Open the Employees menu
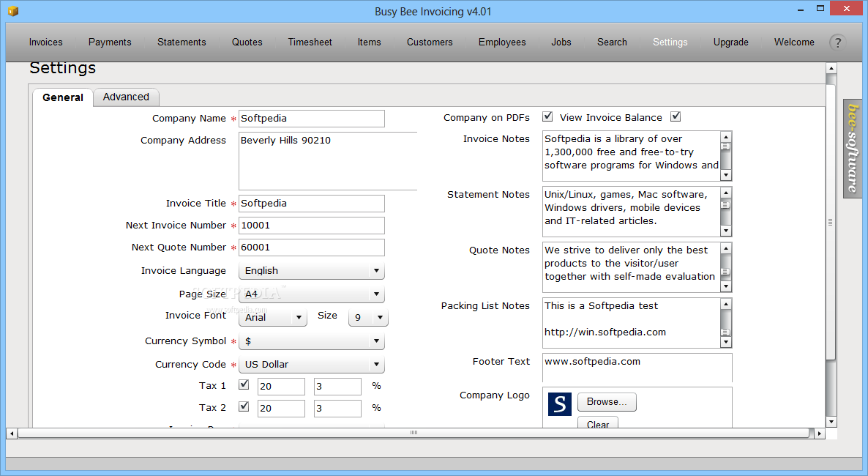The width and height of the screenshot is (868, 476). 502,42
